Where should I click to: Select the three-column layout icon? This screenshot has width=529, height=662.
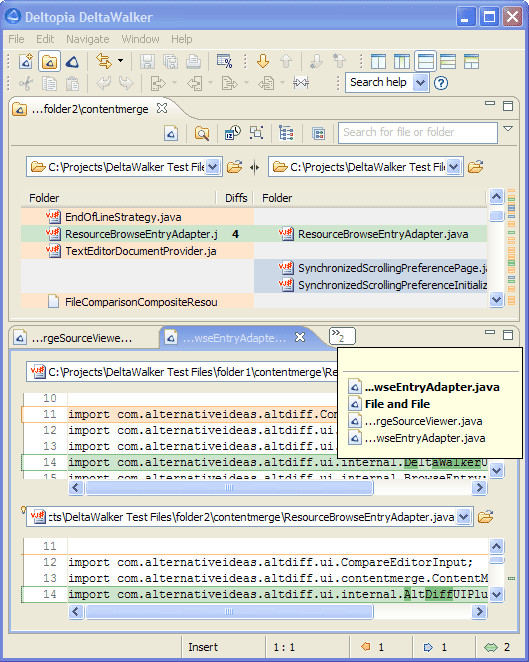coord(401,62)
